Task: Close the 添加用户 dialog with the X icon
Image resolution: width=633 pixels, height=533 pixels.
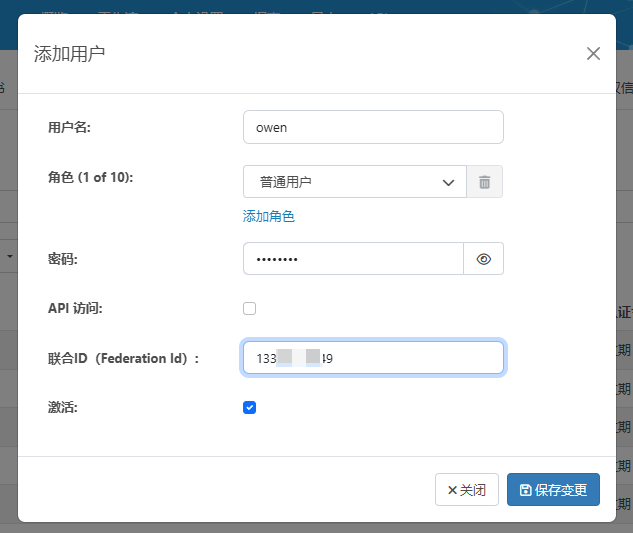Action: click(593, 54)
